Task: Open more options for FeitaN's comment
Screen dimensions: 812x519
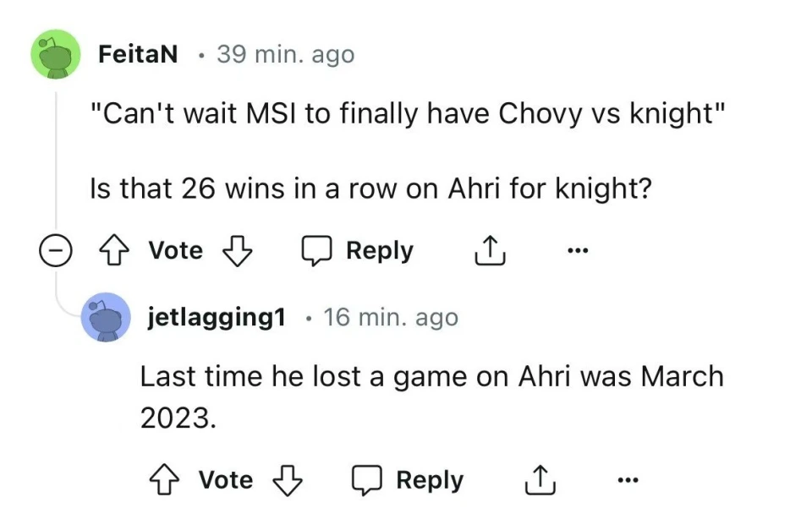Action: coord(578,251)
